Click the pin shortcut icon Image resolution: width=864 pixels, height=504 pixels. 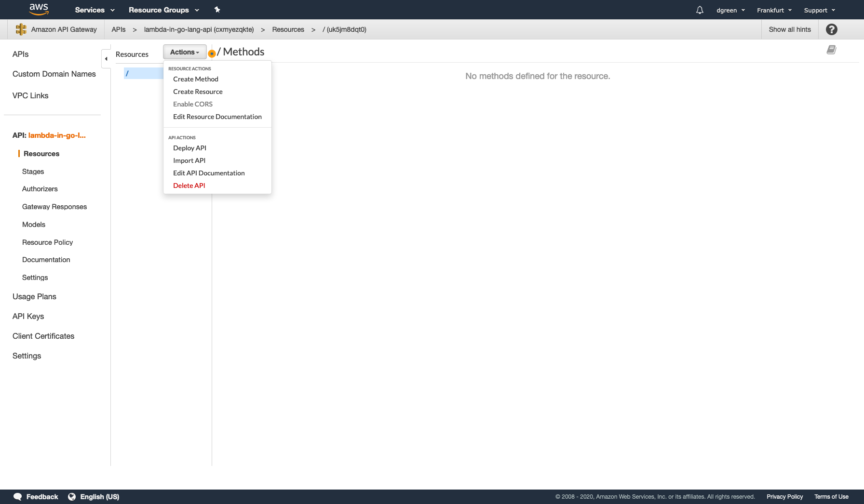pos(217,10)
